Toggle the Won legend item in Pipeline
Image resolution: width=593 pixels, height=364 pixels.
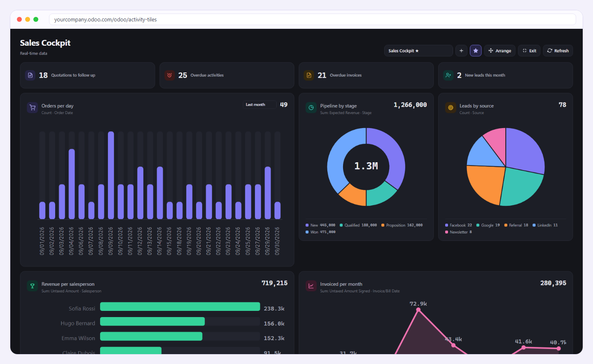pyautogui.click(x=320, y=232)
